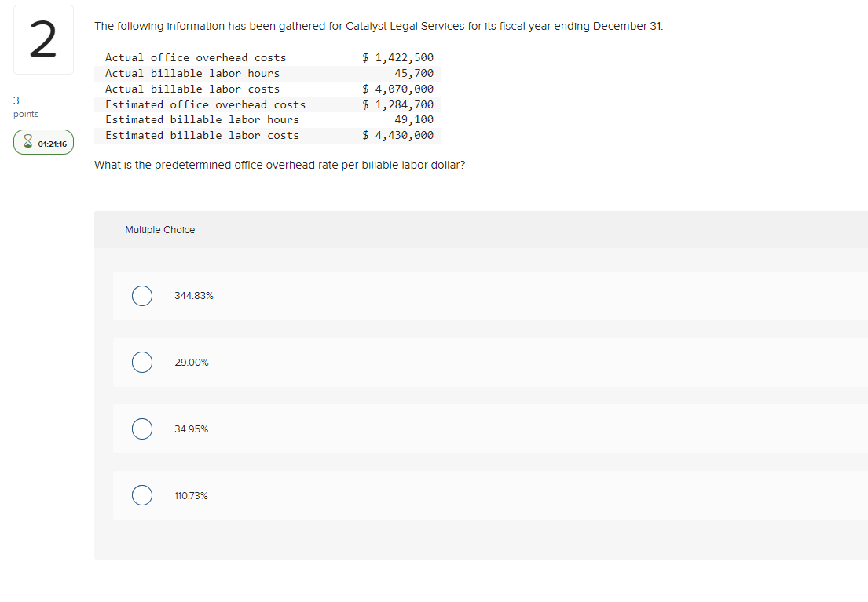Click the 45,700 hours value

click(414, 74)
